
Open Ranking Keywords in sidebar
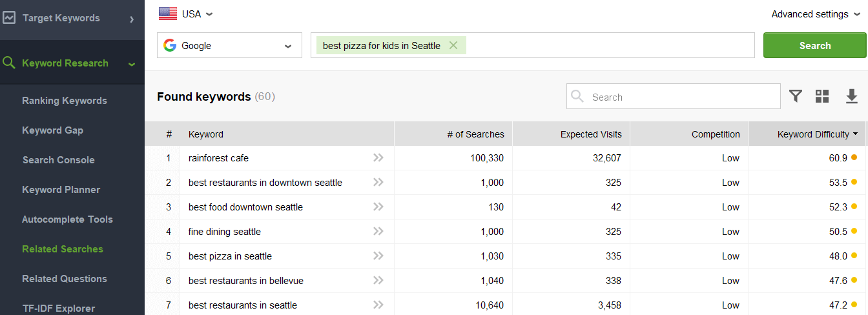pos(65,101)
